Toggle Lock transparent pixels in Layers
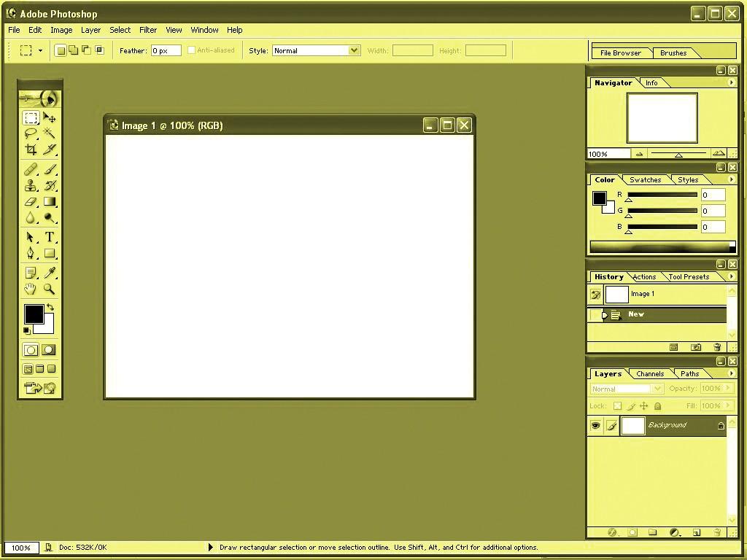Viewport: 747px width, 560px height. pyautogui.click(x=617, y=406)
